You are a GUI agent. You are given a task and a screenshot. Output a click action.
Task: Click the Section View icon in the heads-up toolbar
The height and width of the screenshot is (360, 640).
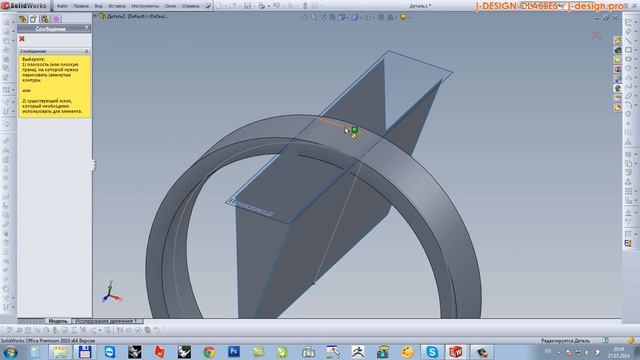pos(332,17)
